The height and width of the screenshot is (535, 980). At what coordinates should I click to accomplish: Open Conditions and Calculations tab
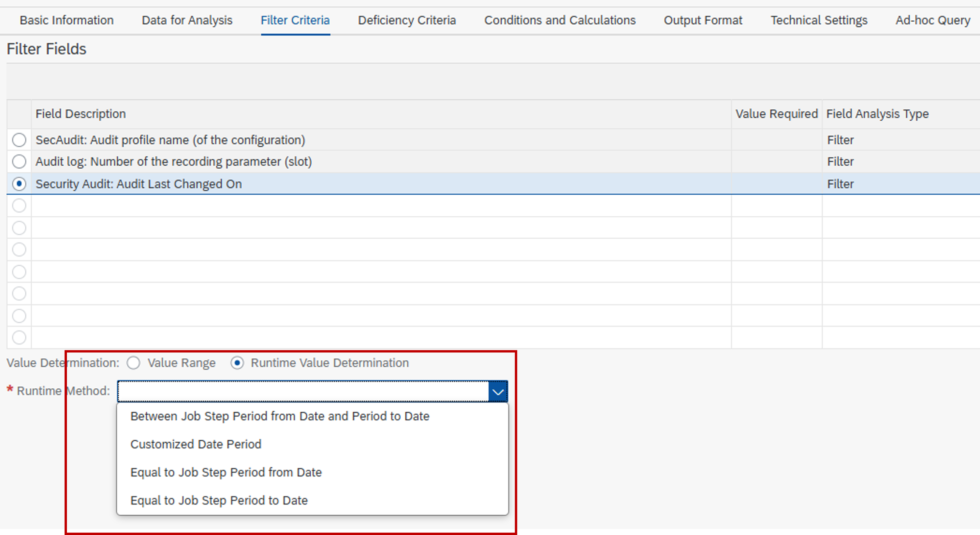click(559, 20)
